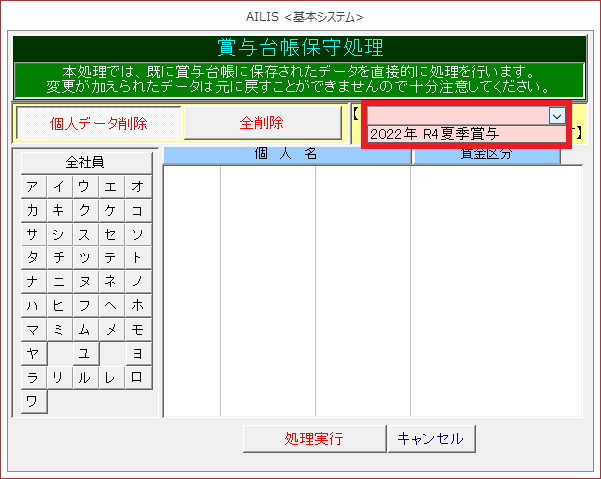Filter names by the ア kana key
Image resolution: width=601 pixels, height=479 pixels.
(x=33, y=187)
